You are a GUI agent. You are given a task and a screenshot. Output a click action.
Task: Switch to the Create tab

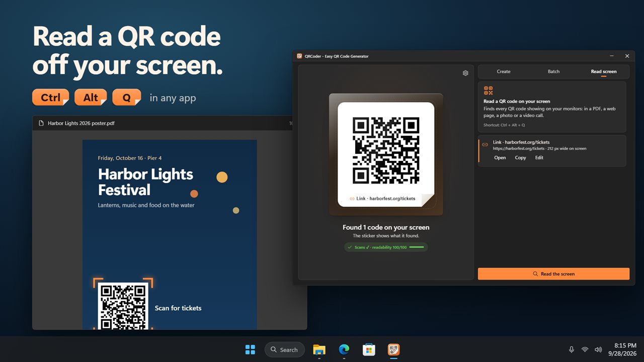[504, 71]
